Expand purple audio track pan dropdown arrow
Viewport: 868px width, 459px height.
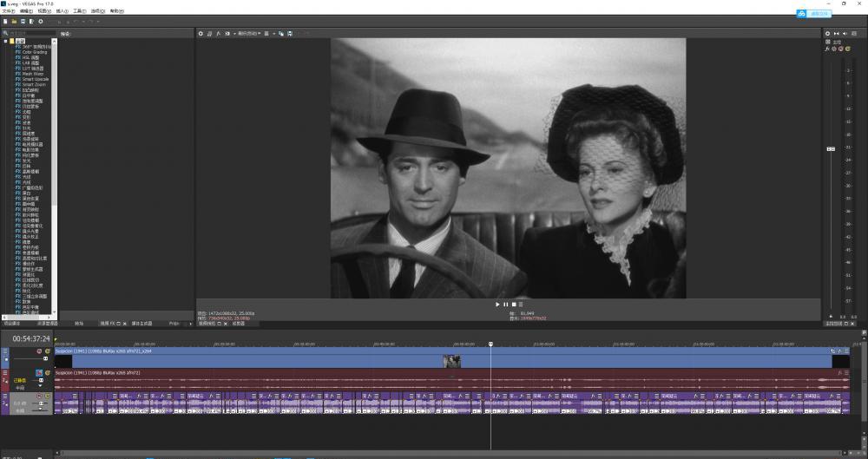tap(40, 409)
